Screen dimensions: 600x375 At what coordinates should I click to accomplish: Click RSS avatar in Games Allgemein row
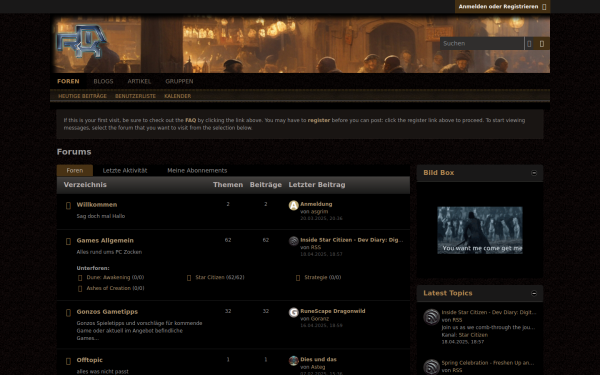[x=293, y=241]
